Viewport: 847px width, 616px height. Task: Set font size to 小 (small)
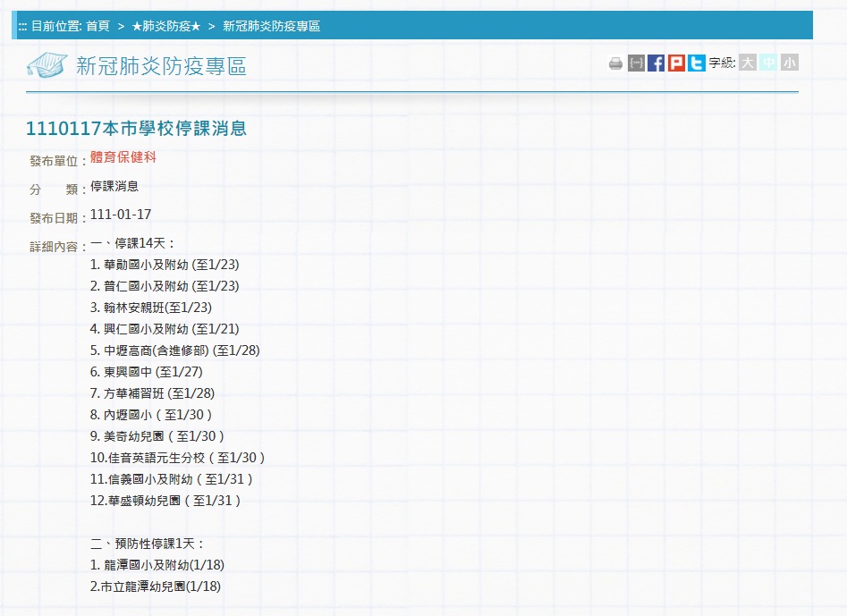[x=789, y=63]
